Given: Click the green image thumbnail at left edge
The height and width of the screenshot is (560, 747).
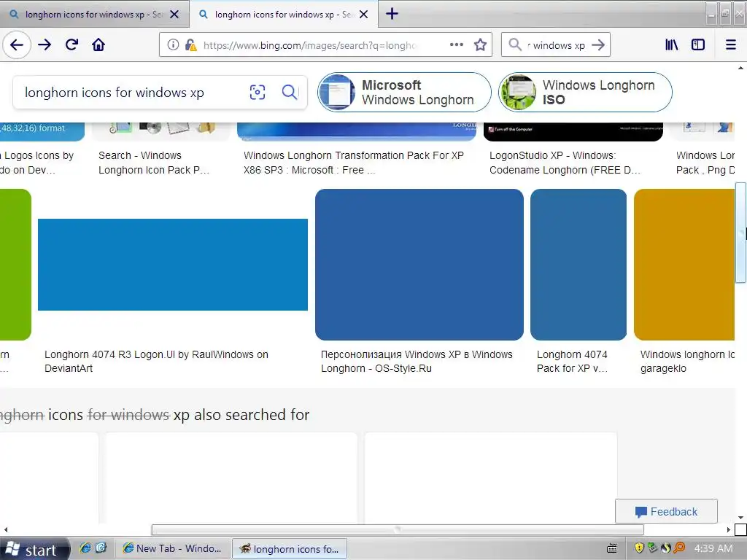Looking at the screenshot, I should (15, 265).
